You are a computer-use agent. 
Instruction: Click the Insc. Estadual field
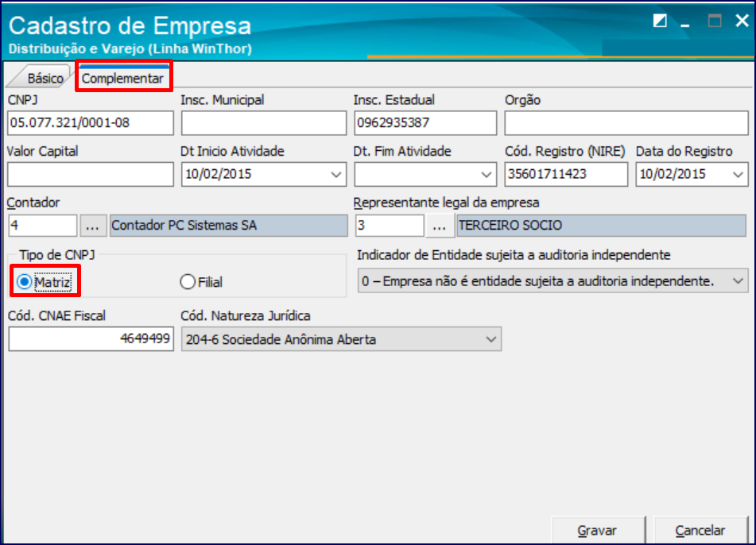click(x=425, y=123)
